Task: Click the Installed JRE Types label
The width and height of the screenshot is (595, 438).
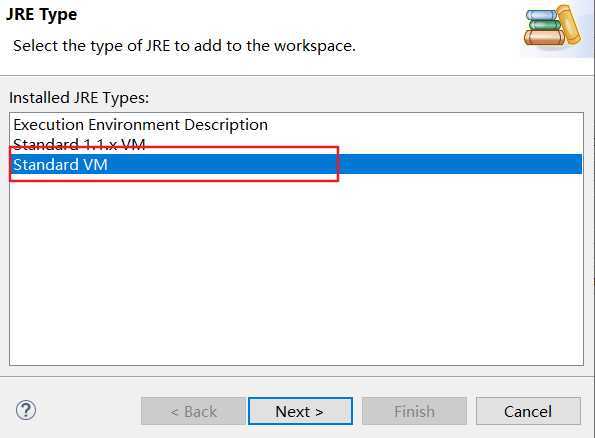Action: tap(79, 98)
